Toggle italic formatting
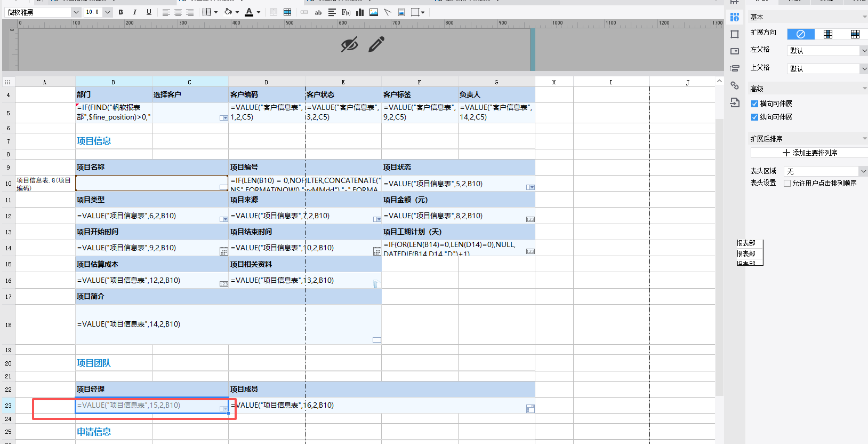The image size is (868, 444). coord(135,12)
